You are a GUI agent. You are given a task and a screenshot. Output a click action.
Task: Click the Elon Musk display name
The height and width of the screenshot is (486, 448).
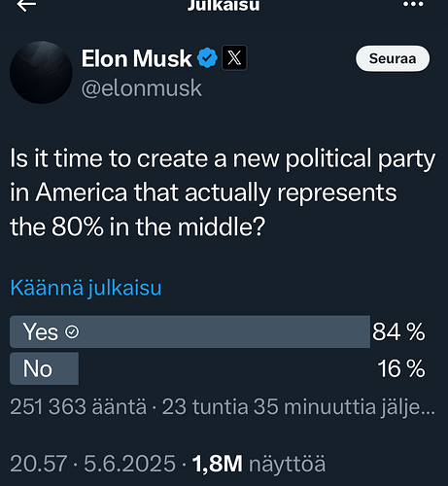click(136, 58)
